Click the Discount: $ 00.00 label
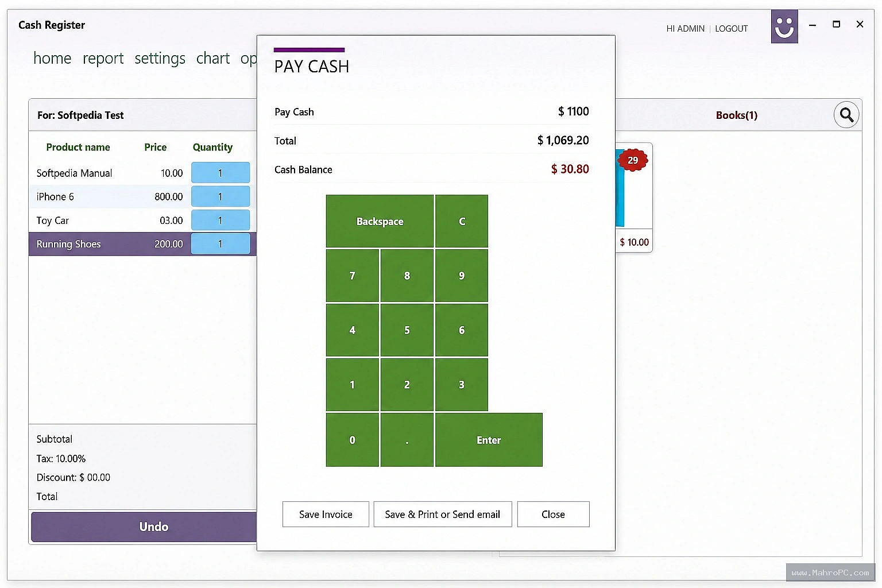The height and width of the screenshot is (588, 882). coord(73,478)
